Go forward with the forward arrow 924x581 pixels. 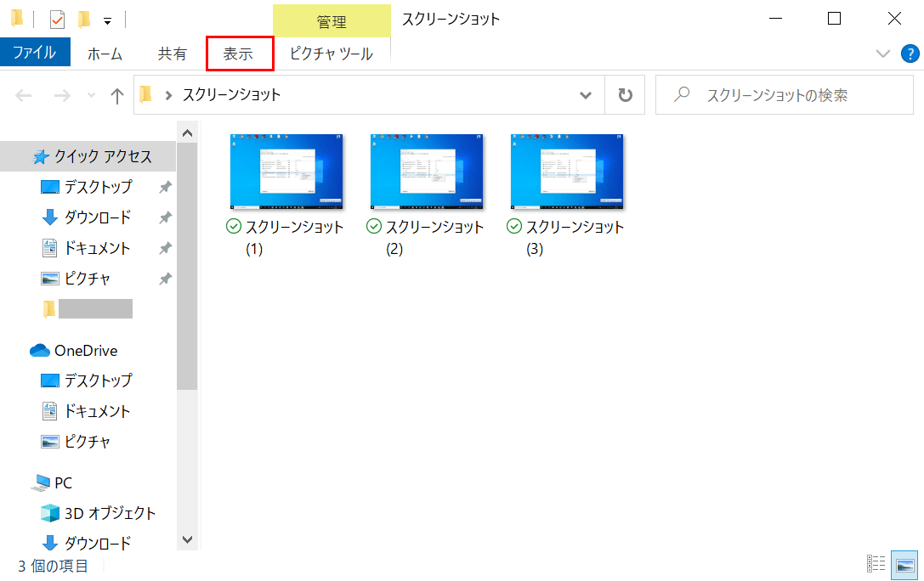(x=62, y=95)
